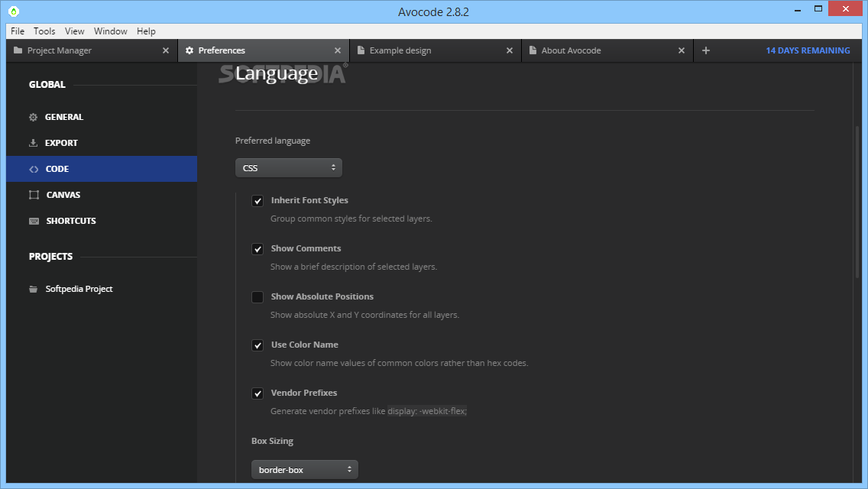This screenshot has height=489, width=868.
Task: Click the Language section heading
Action: point(277,73)
